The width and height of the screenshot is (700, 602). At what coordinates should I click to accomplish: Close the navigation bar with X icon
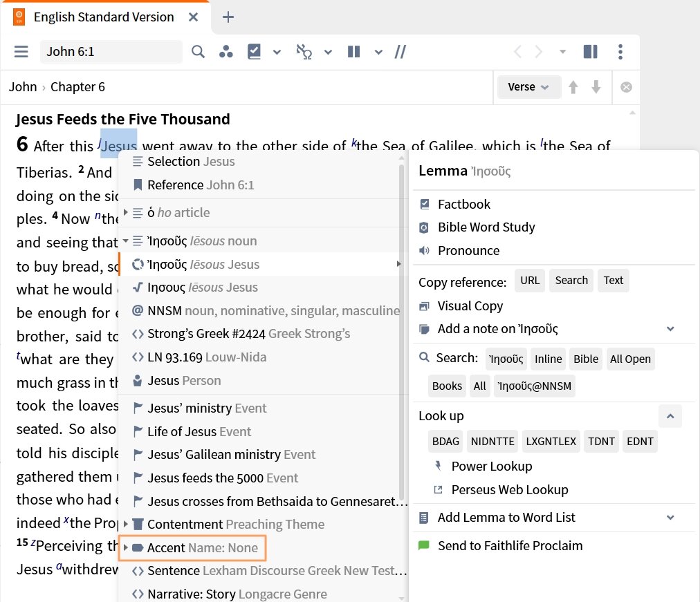[x=626, y=87]
